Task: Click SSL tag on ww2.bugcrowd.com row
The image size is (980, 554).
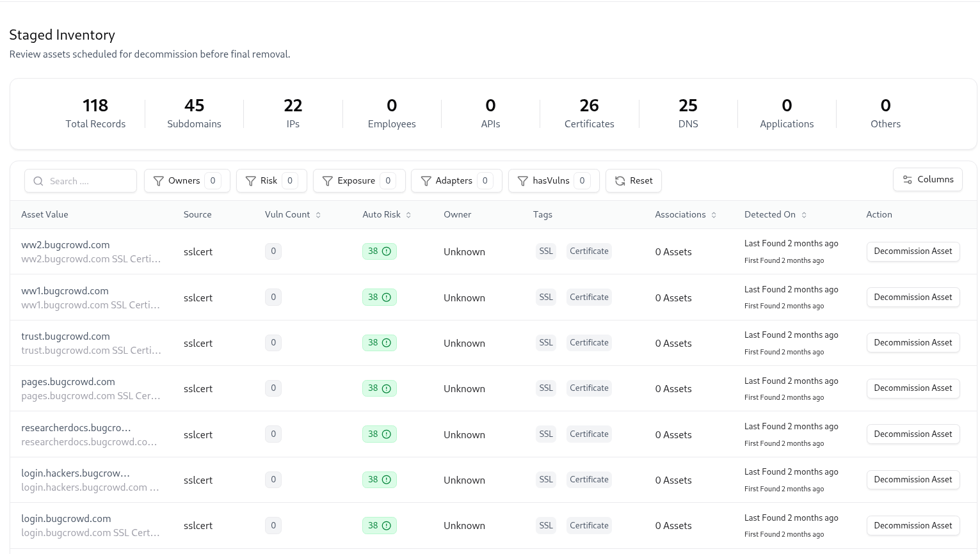Action: 546,251
